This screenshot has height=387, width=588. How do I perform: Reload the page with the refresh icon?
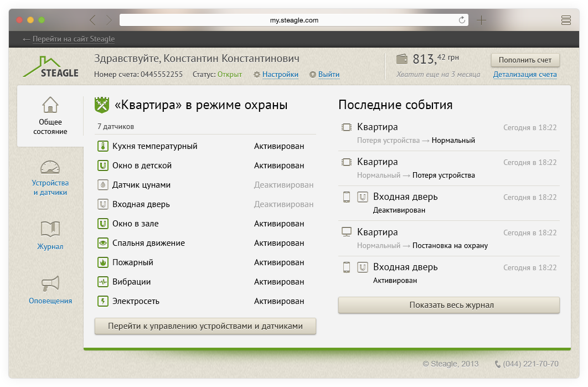(462, 20)
